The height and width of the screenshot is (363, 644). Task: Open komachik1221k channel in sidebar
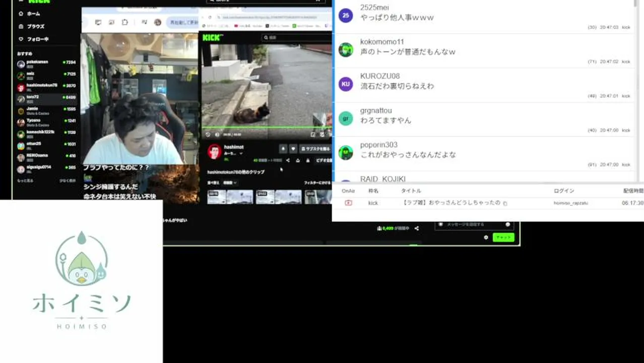tap(46, 134)
